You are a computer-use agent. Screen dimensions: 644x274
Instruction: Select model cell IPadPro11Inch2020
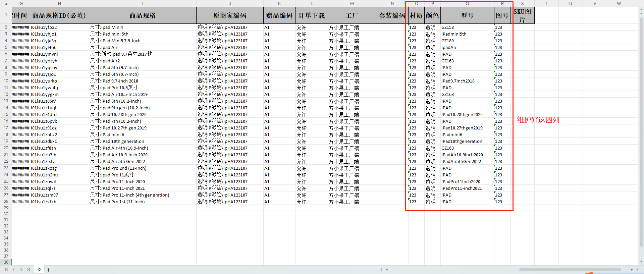click(x=467, y=181)
